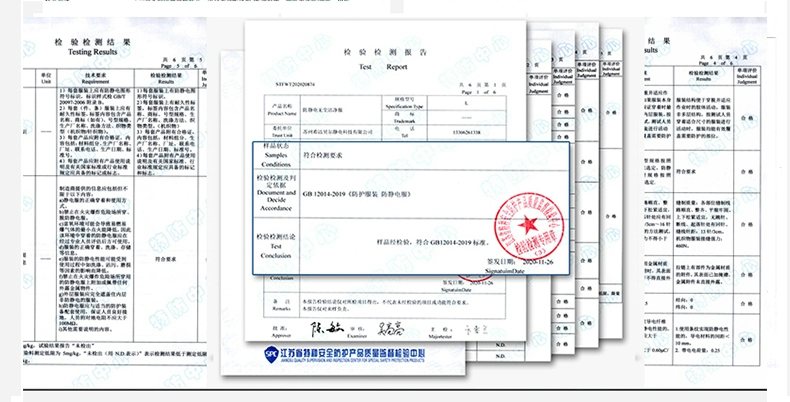This screenshot has height=402, width=790.
Task: Select the "检验检测报告" title on the front page
Action: 385,52
